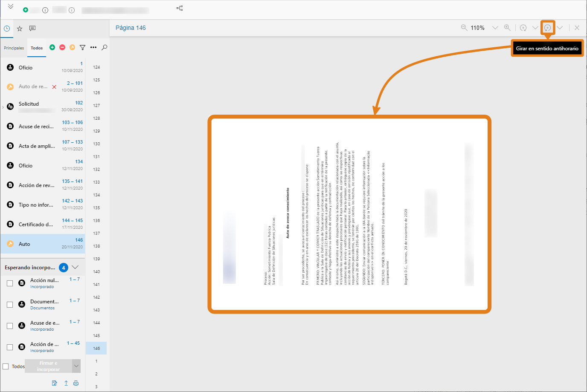Collapse the top header double chevron
The image size is (587, 392).
click(11, 6)
